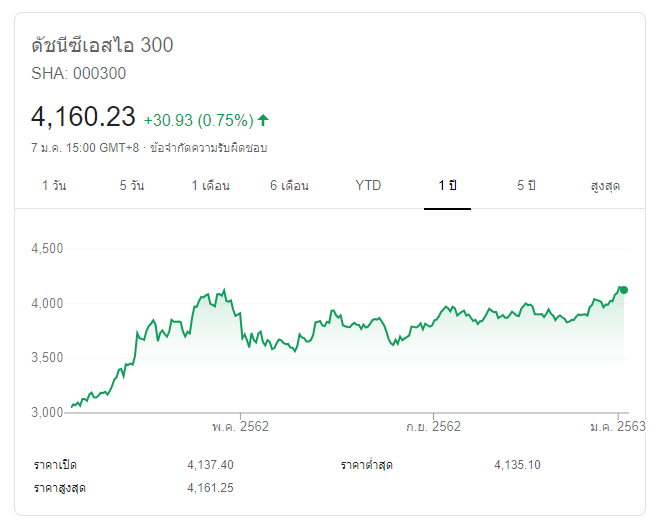
Task: Click the opening price value 4,137.40
Action: tap(210, 465)
